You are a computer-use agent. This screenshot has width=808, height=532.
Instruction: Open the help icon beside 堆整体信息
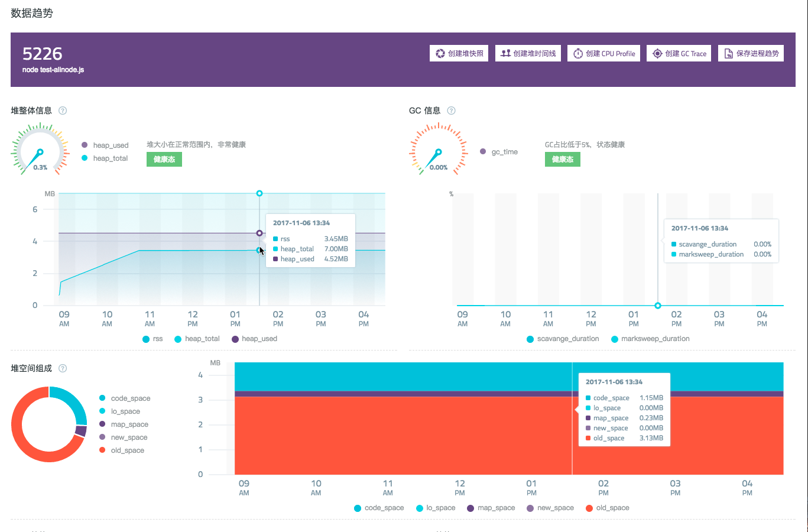click(x=63, y=110)
